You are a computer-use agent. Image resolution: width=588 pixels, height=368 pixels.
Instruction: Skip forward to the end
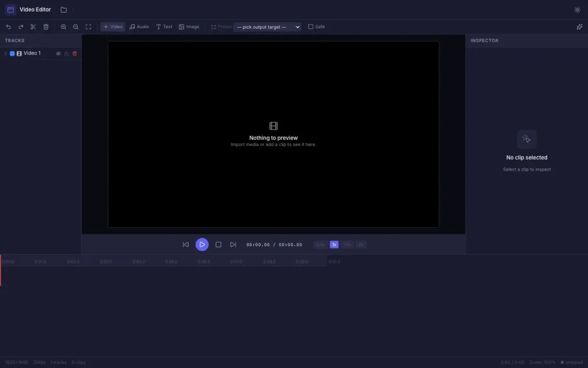(233, 244)
